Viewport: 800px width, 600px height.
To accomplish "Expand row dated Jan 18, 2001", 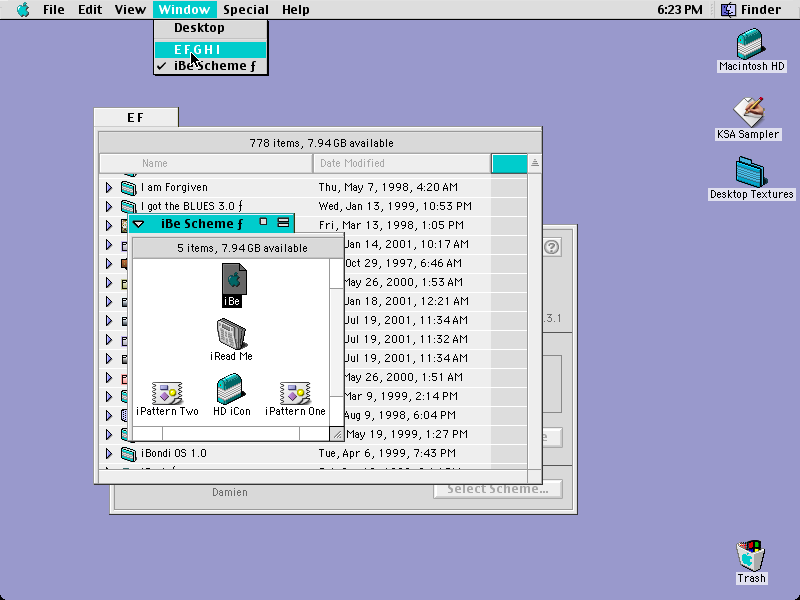I will (x=109, y=301).
